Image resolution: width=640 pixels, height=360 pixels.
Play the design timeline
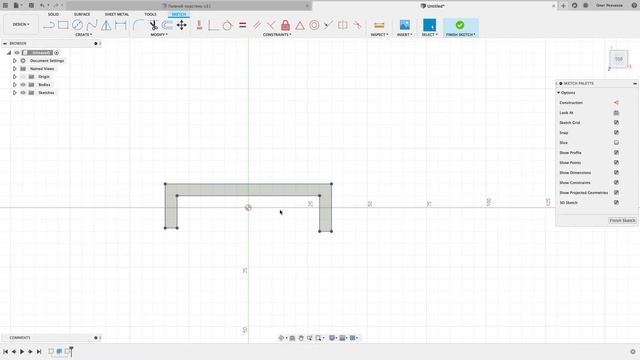(22, 351)
